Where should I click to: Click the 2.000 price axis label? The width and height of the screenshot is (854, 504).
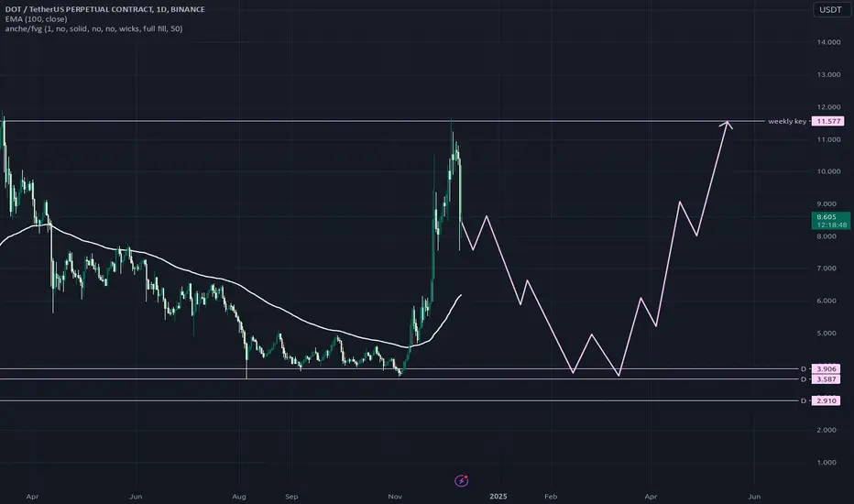[827, 431]
